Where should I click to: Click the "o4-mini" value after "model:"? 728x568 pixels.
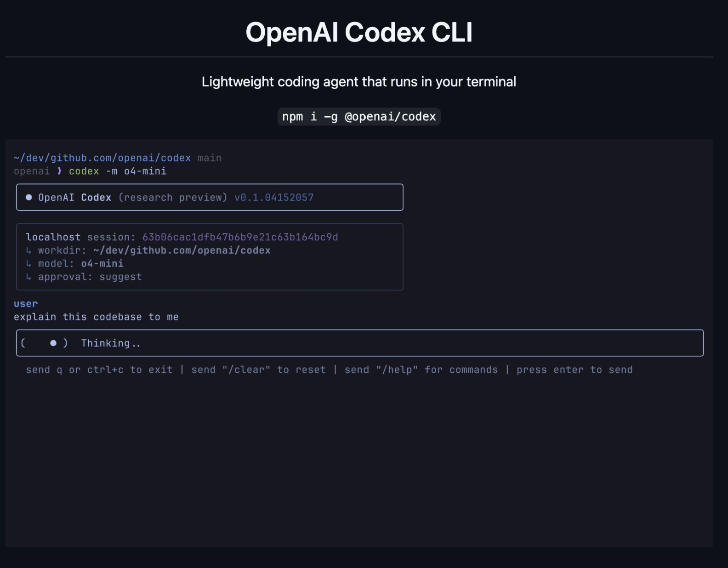[102, 264]
